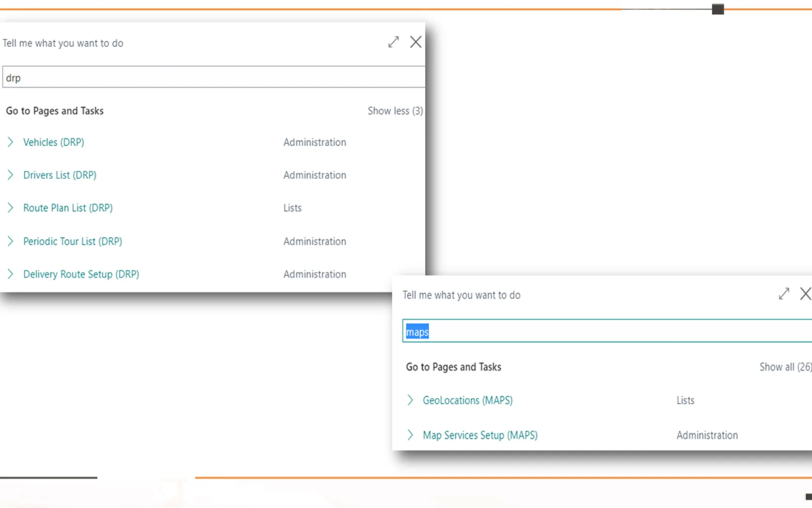Click the Lists label for Route Plan List (DRP)
The image size is (812, 508).
point(292,208)
